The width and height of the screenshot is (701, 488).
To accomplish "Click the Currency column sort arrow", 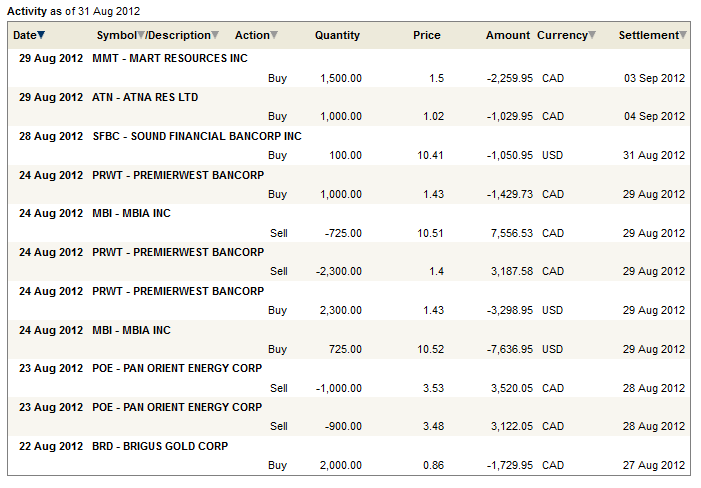I will coord(592,36).
